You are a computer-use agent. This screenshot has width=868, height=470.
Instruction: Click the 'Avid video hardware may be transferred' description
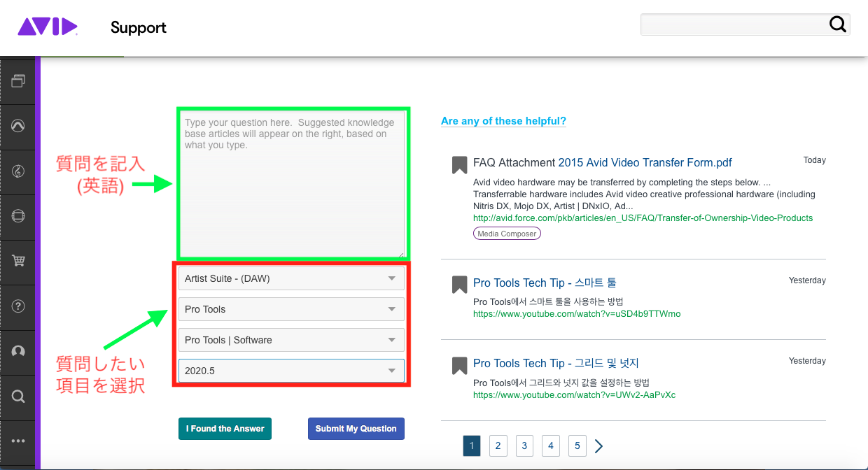[644, 194]
